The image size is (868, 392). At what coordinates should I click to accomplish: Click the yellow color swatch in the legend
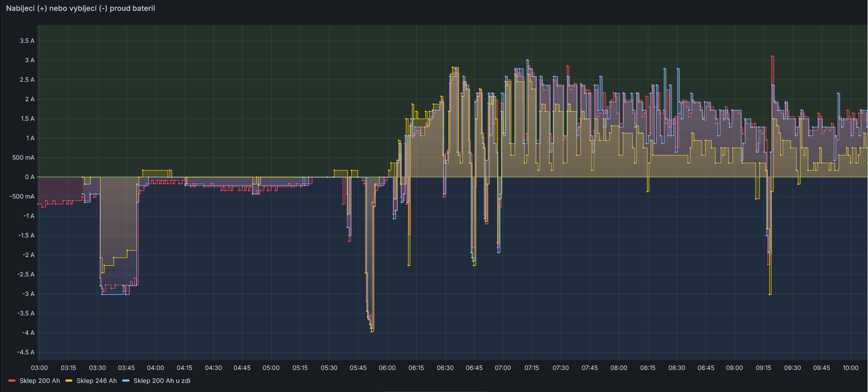[69, 381]
